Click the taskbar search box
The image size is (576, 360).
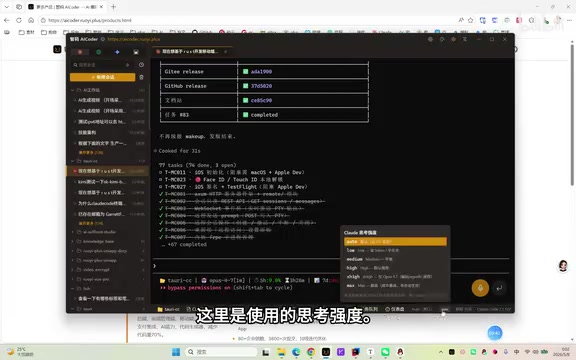(x=221, y=352)
